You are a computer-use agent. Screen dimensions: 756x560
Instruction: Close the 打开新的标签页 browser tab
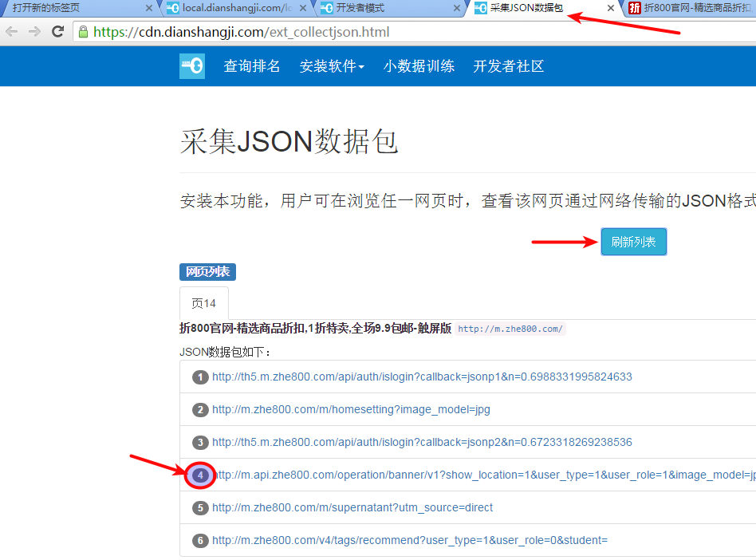149,8
